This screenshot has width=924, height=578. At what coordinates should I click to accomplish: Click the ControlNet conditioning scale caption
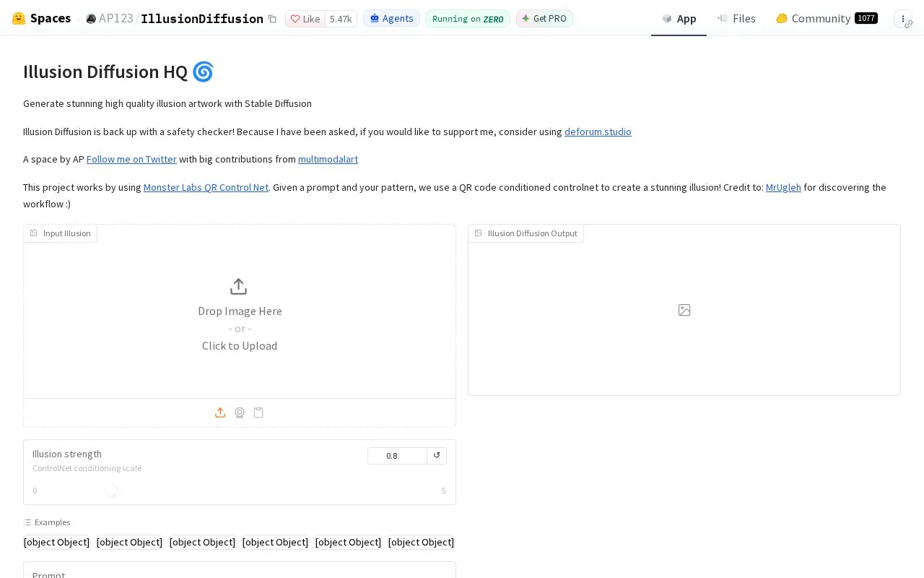[87, 468]
